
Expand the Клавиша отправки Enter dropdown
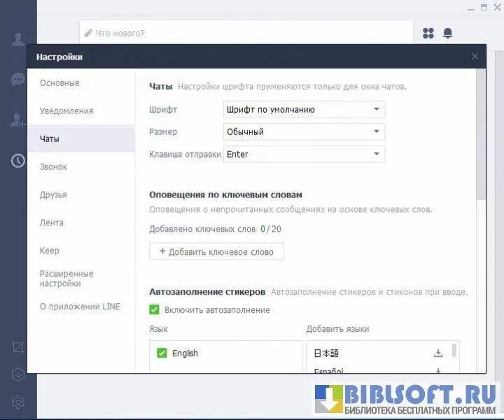point(304,154)
